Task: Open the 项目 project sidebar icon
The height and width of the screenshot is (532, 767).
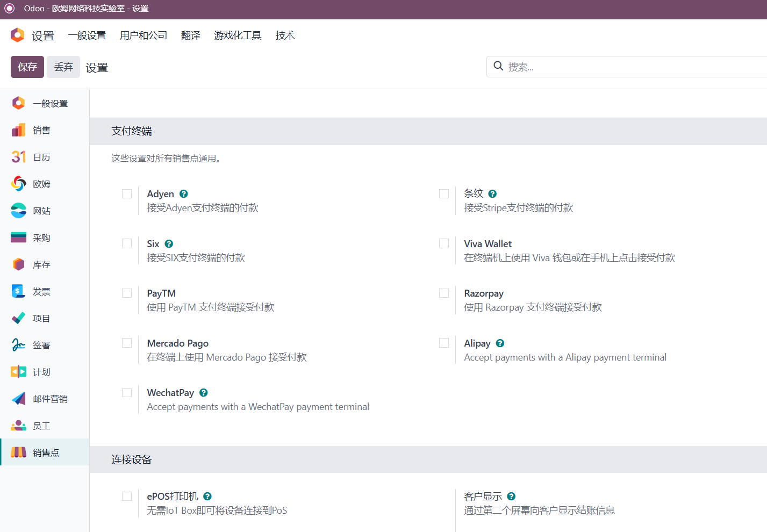Action: pyautogui.click(x=18, y=318)
